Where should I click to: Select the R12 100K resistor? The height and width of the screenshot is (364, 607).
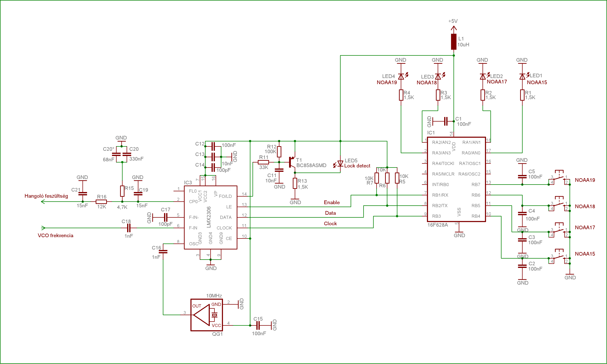[279, 152]
